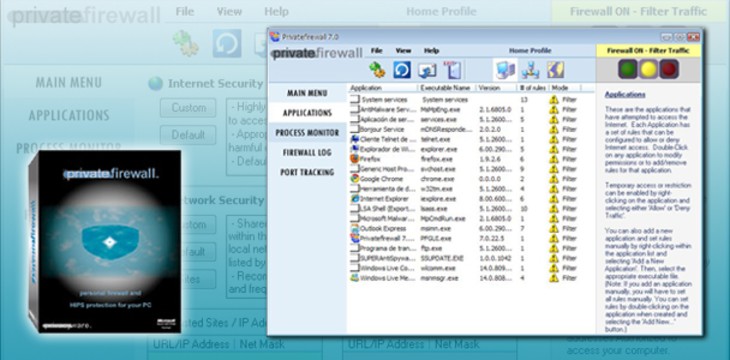Select the SSUPDATE.EXE executable cell
This screenshot has height=360, width=730.
[442, 258]
